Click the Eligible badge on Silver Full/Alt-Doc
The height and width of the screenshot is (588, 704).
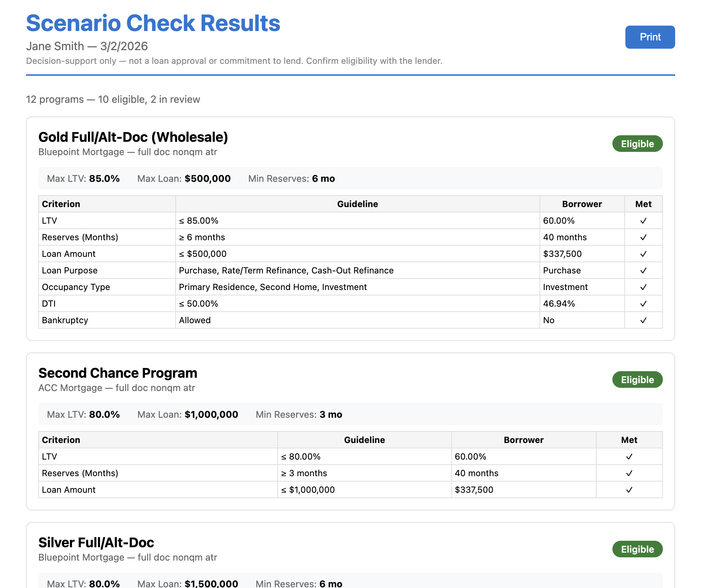pos(637,549)
